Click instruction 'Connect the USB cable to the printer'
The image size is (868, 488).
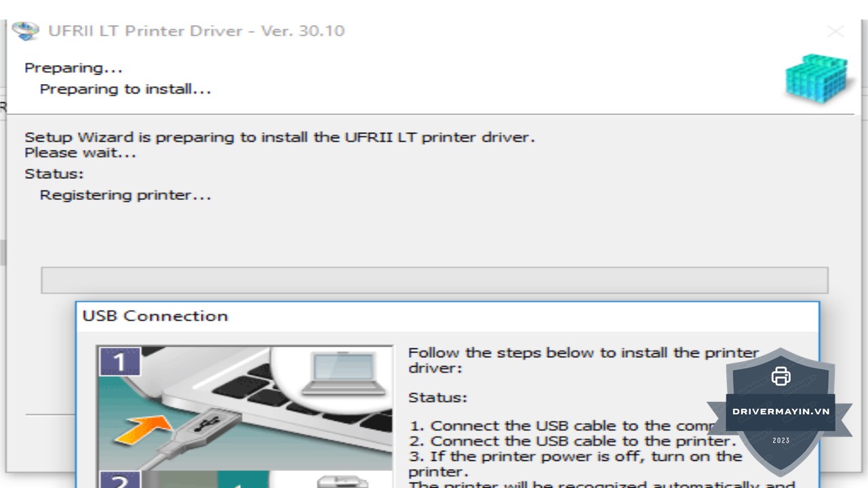(572, 441)
